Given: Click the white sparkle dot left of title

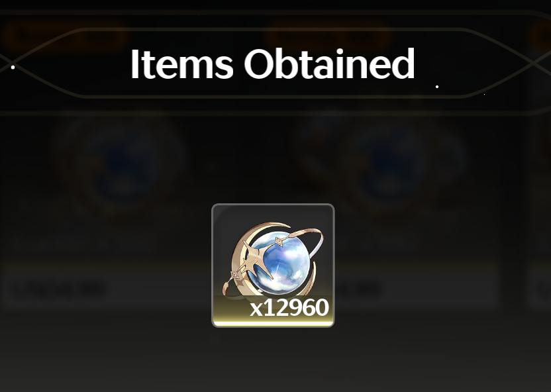Looking at the screenshot, I should (13, 67).
